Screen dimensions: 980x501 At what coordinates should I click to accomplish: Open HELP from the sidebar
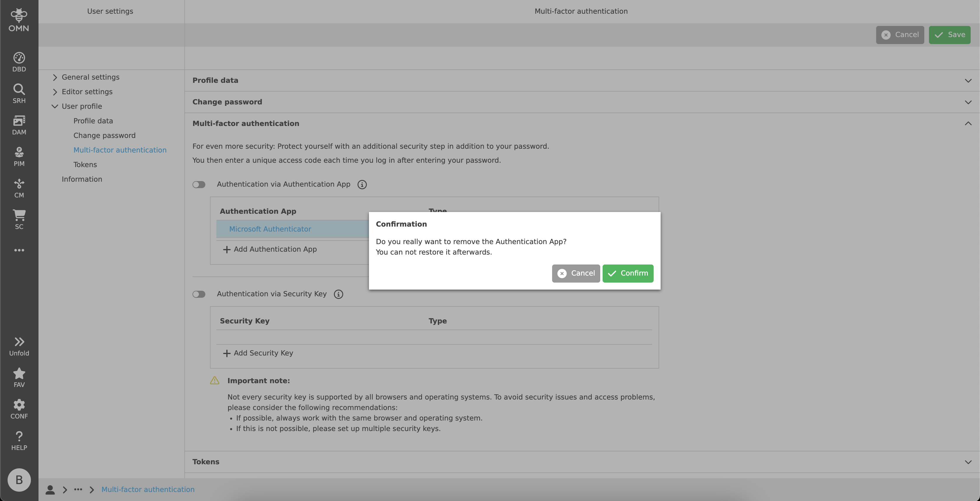(19, 440)
